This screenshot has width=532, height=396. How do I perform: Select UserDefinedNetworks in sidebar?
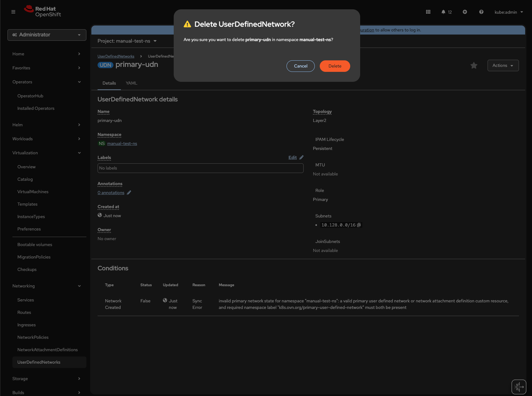pos(49,362)
